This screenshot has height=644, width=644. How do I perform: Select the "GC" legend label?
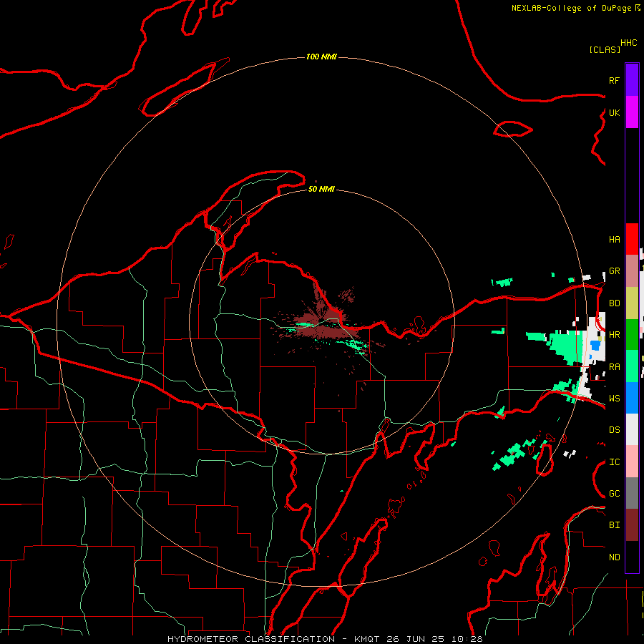pos(614,493)
